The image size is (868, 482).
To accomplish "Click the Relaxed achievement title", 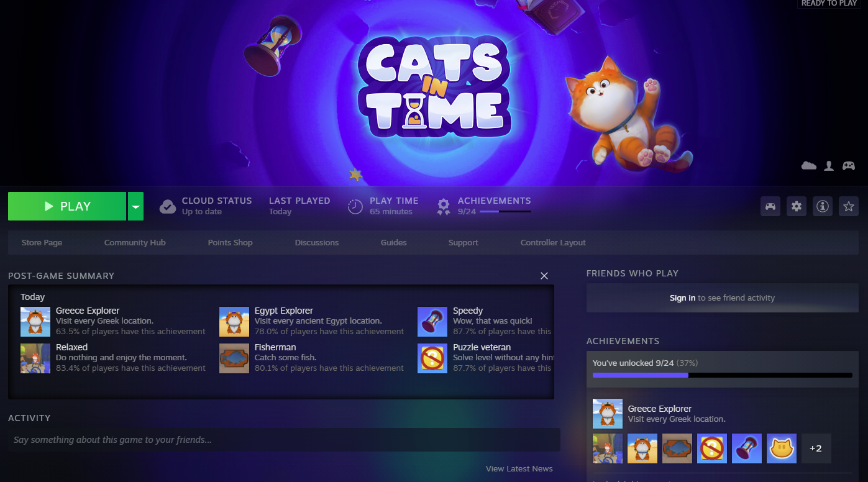I will click(72, 347).
